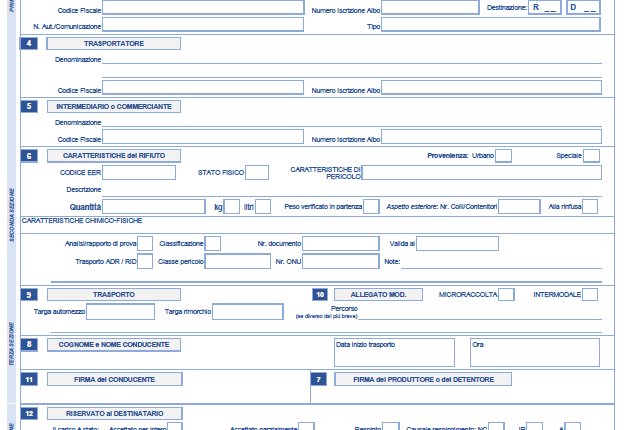Tick the Intermodale checkbox
The image size is (631, 430).
(590, 294)
